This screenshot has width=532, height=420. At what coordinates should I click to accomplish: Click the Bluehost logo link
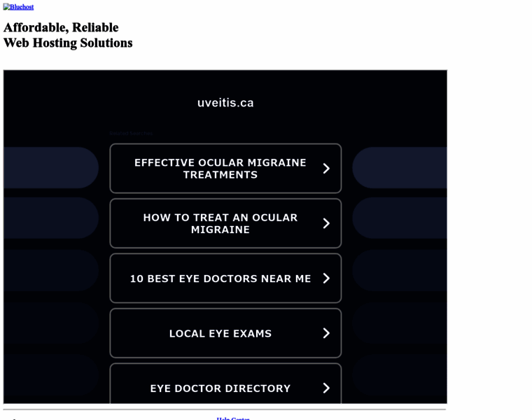[18, 7]
